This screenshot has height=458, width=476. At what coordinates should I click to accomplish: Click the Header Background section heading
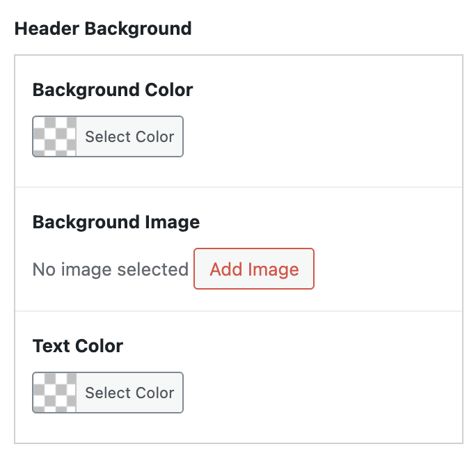[x=103, y=29]
